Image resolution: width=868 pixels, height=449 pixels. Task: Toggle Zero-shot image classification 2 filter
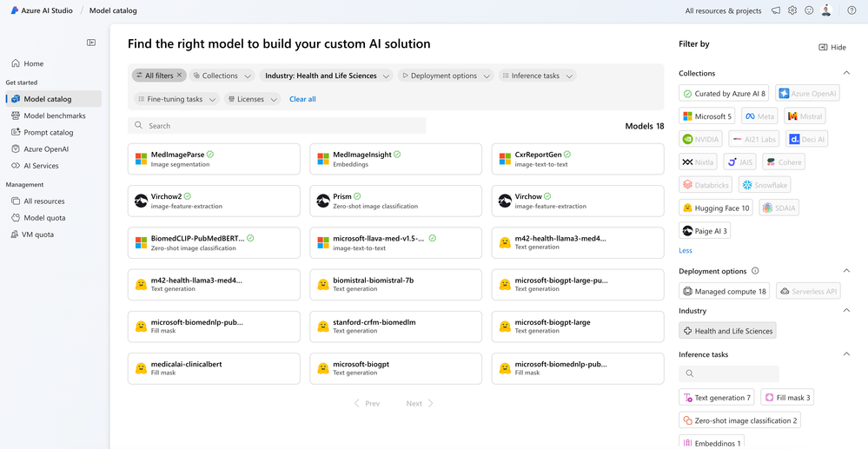click(740, 420)
